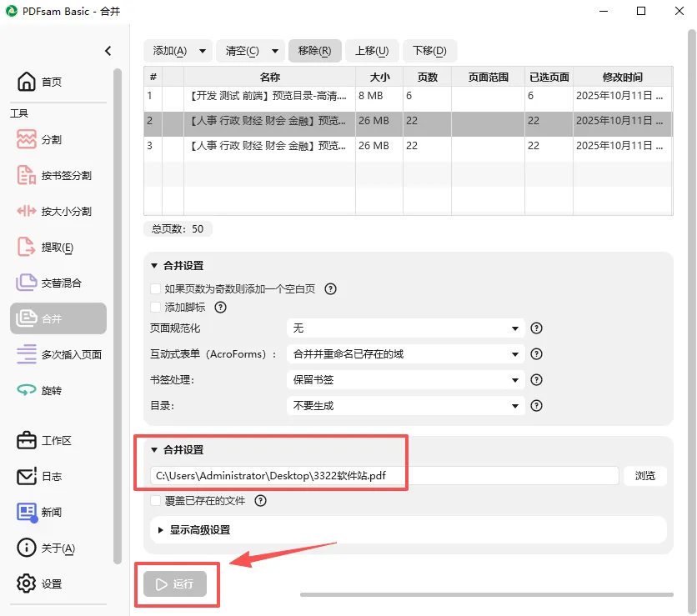The width and height of the screenshot is (697, 616).
Task: Click the PDFsam logo in title bar
Action: coord(11,11)
